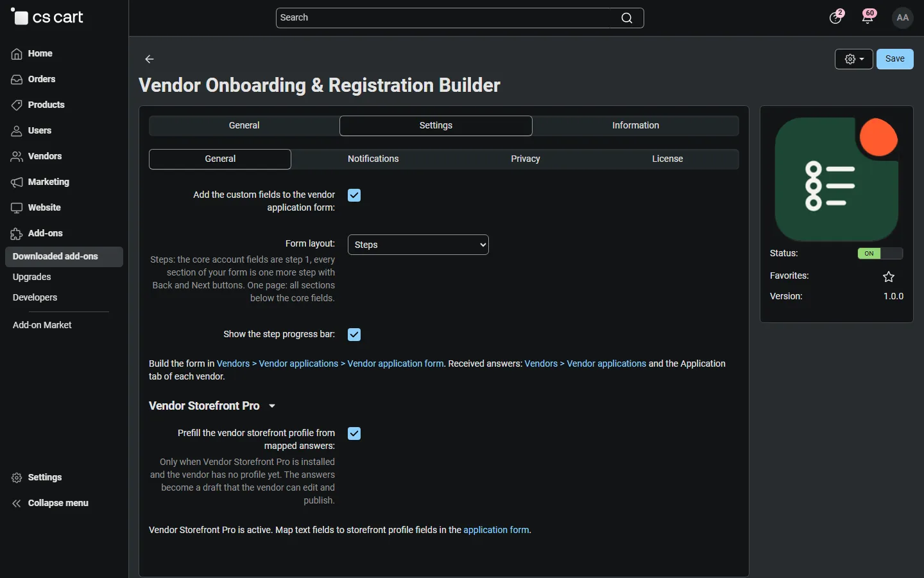Save the add-on settings
Image resolution: width=924 pixels, height=578 pixels.
895,59
